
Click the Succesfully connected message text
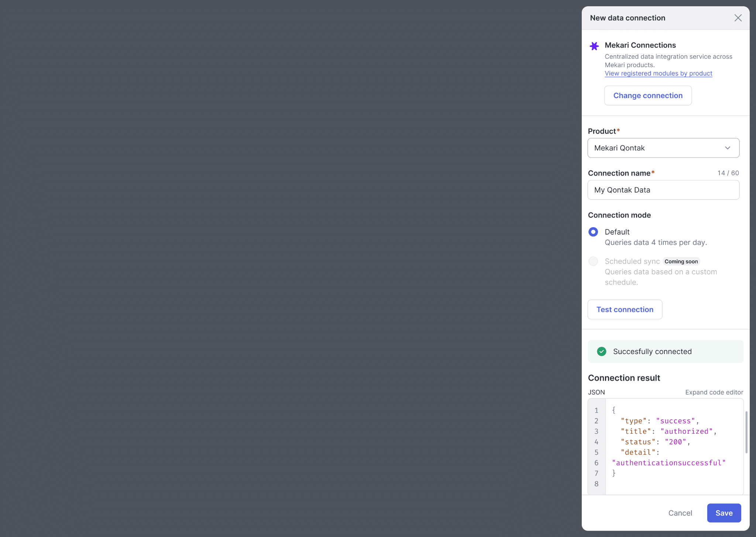pyautogui.click(x=652, y=351)
